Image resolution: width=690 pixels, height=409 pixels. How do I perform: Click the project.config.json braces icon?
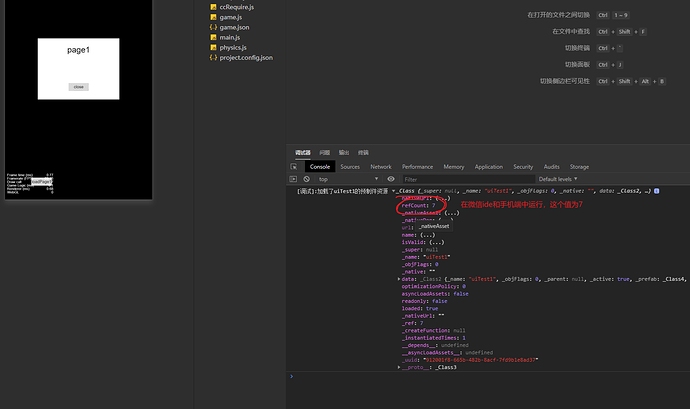coord(213,58)
